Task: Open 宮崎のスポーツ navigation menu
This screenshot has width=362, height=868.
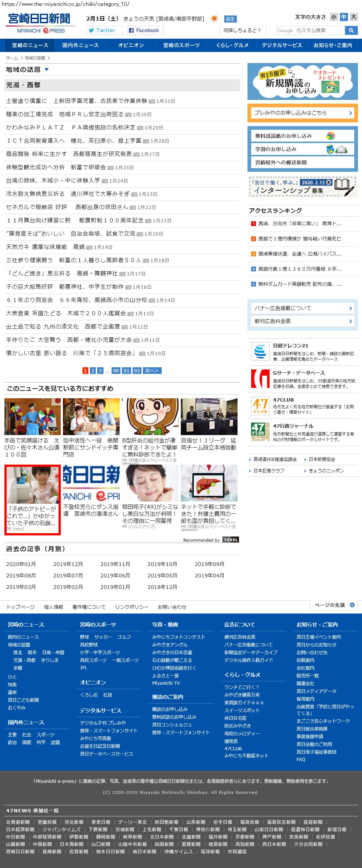Action: click(x=181, y=45)
